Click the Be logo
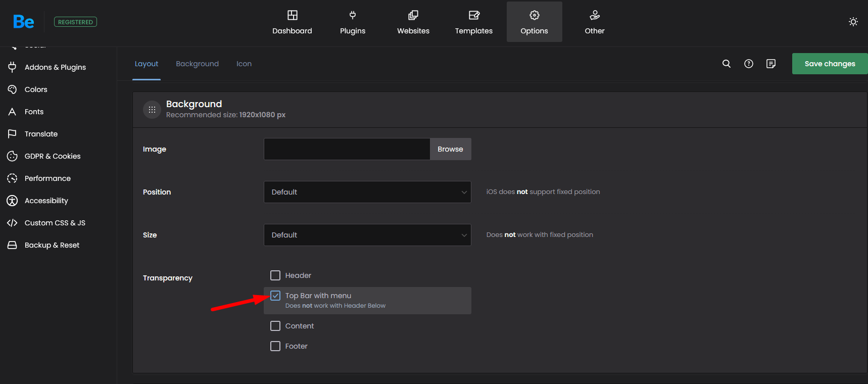The image size is (868, 384). [x=24, y=22]
